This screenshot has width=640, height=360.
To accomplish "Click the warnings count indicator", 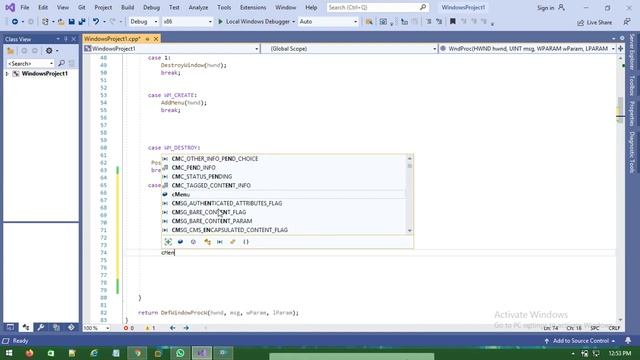I will click(x=150, y=328).
